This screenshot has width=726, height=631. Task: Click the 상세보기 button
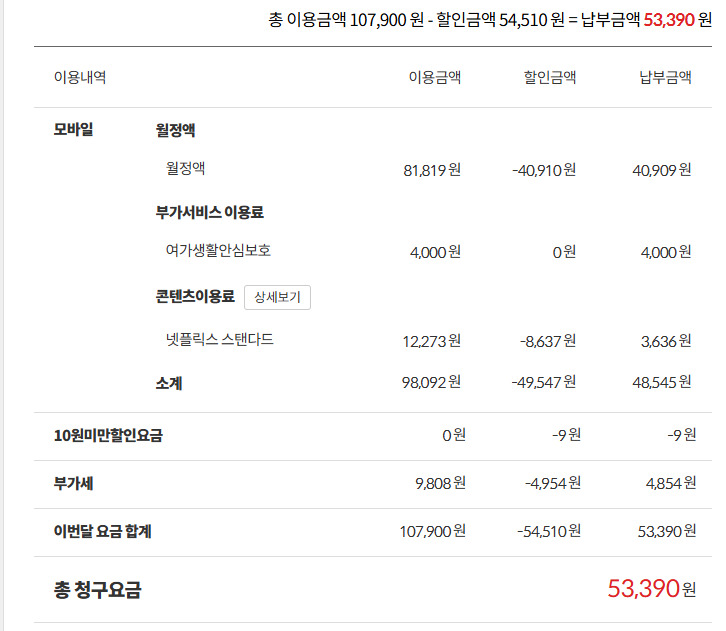click(x=277, y=297)
